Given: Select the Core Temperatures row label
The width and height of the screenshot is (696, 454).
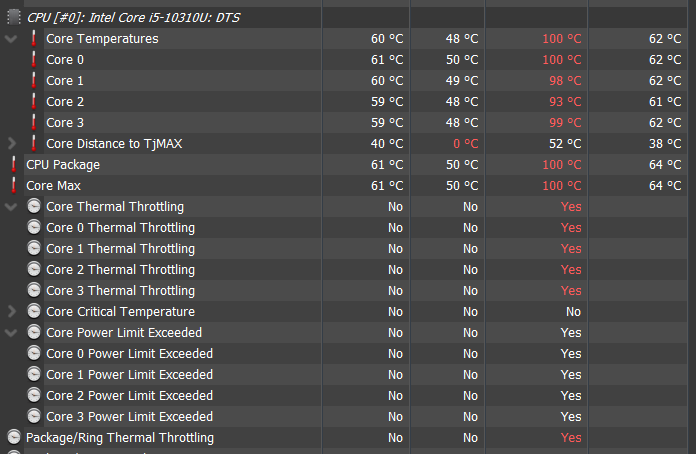Looking at the screenshot, I should pyautogui.click(x=102, y=39).
